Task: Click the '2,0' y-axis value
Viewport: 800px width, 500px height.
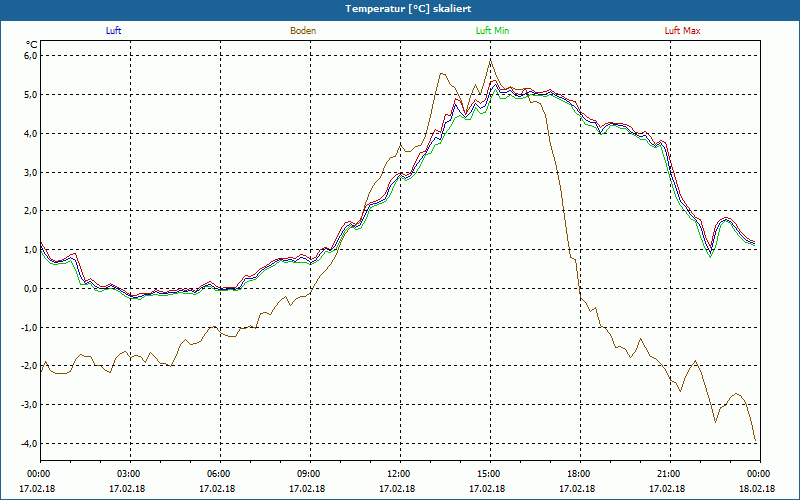Action: [31, 211]
